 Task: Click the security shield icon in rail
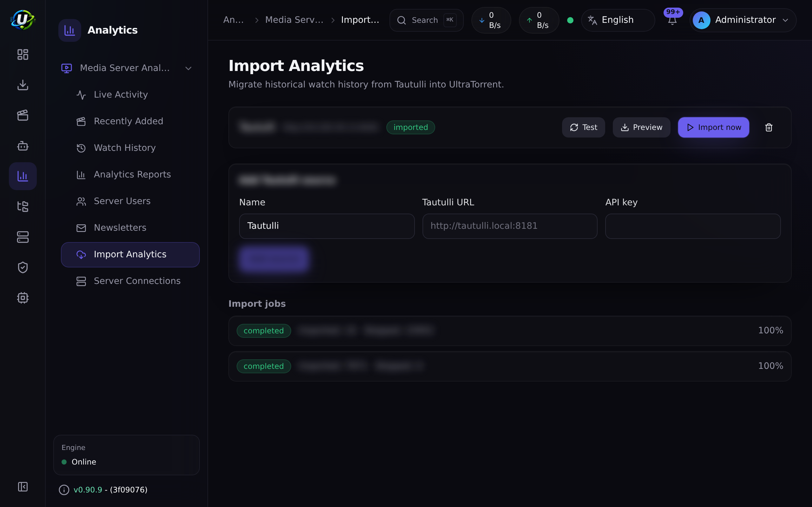pos(23,267)
